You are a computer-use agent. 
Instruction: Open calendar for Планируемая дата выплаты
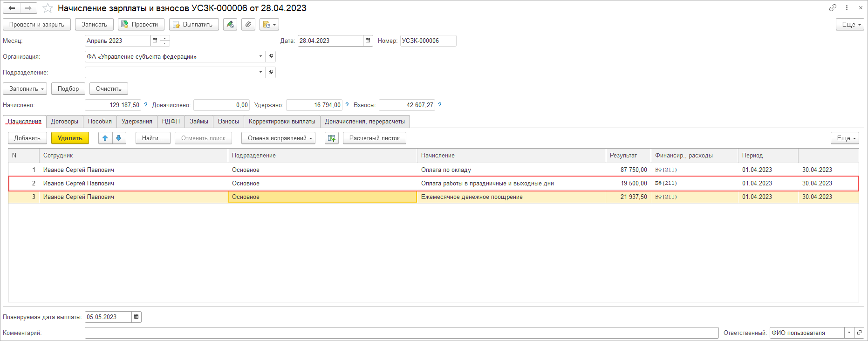coord(137,317)
